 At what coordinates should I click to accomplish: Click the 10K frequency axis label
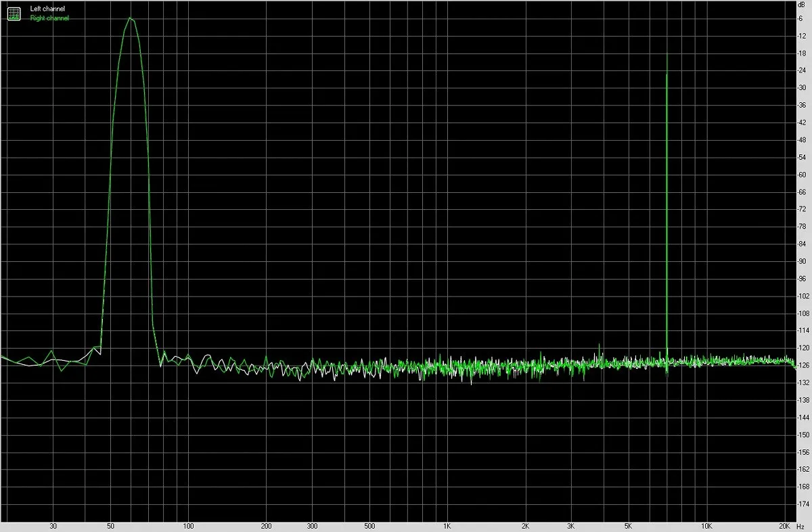click(706, 526)
